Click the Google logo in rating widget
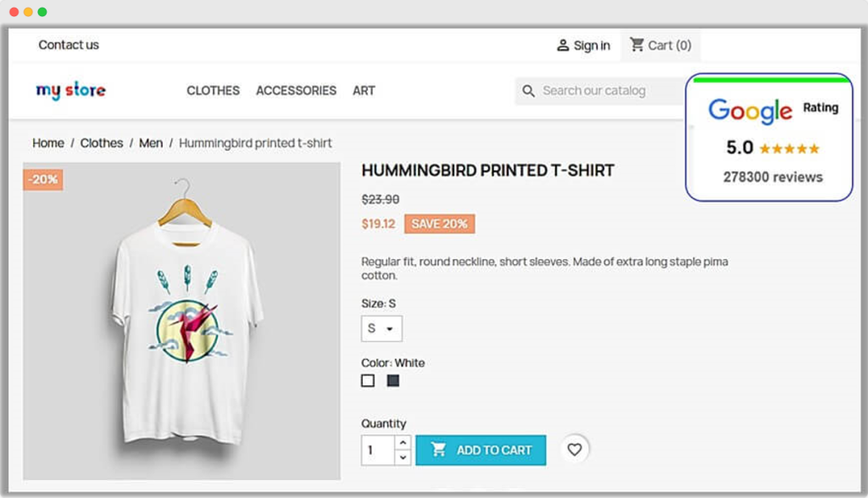 (x=749, y=110)
